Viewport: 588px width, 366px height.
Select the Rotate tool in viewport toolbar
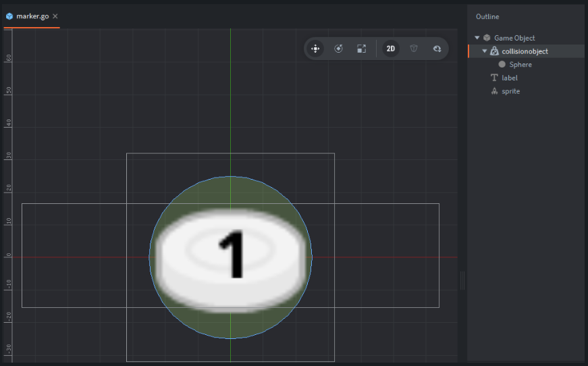[338, 49]
